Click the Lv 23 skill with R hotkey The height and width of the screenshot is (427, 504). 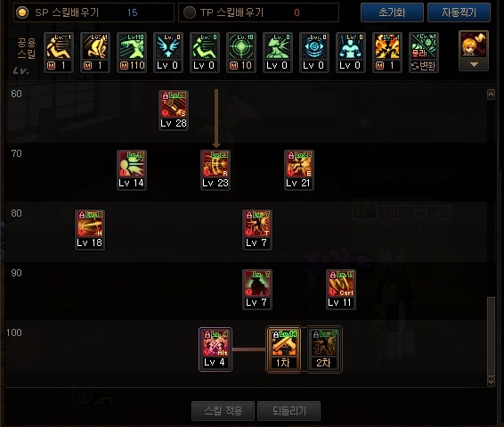pos(215,170)
